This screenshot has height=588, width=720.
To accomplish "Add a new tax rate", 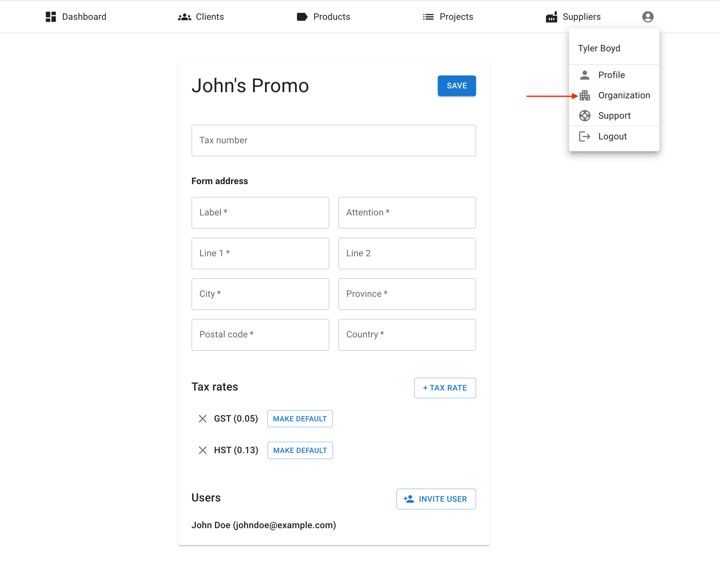I will (x=445, y=388).
